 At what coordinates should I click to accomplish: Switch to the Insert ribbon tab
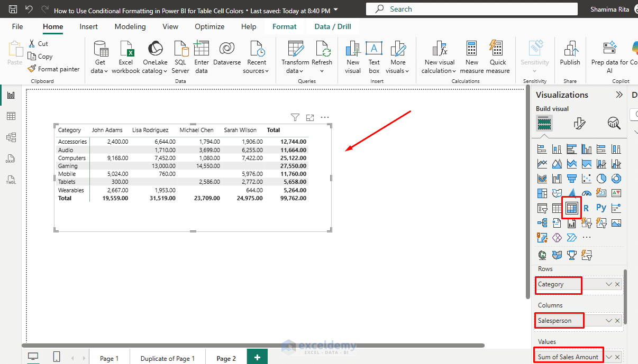(88, 26)
